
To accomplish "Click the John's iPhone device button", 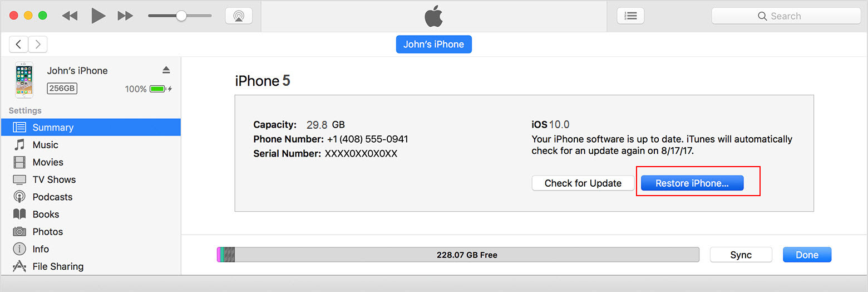I will (x=434, y=44).
